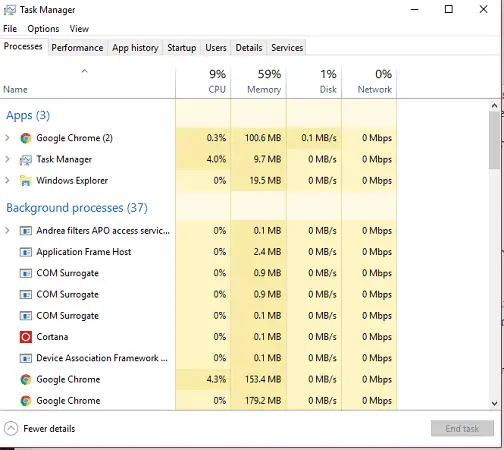Click the Cortana red circle icon
The image size is (504, 450).
26,337
